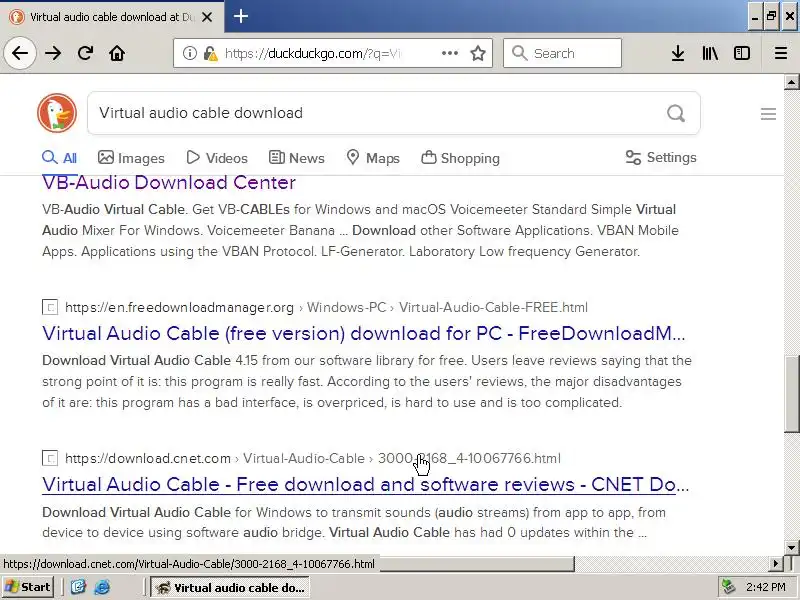
Task: Open page actions three-dot menu
Action: click(x=449, y=53)
